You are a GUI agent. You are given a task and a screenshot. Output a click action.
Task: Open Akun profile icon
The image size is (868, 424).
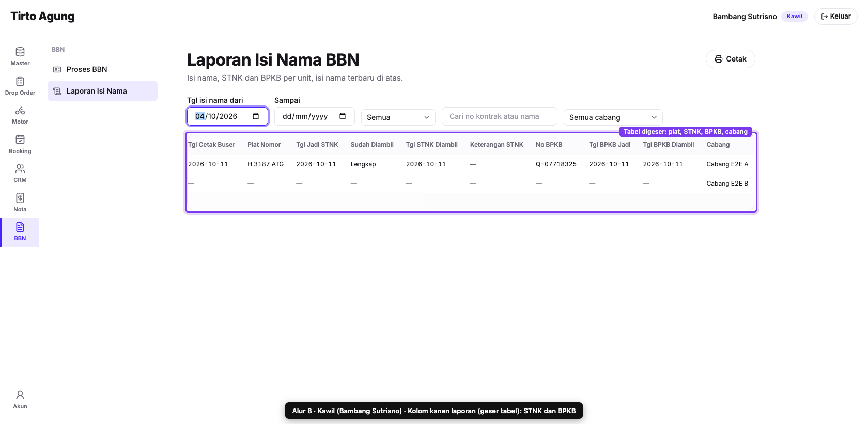(20, 395)
